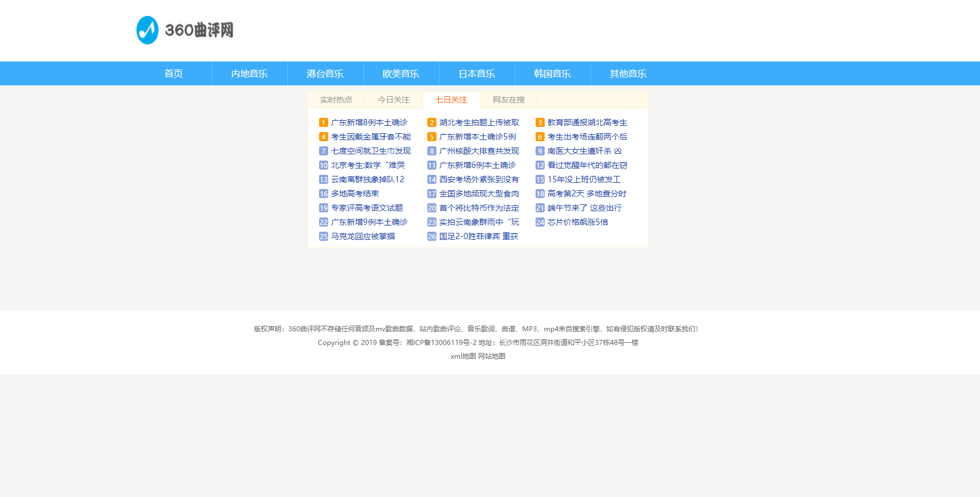The image size is (980, 497).
Task: Open the xml地图 footer link
Action: [463, 356]
